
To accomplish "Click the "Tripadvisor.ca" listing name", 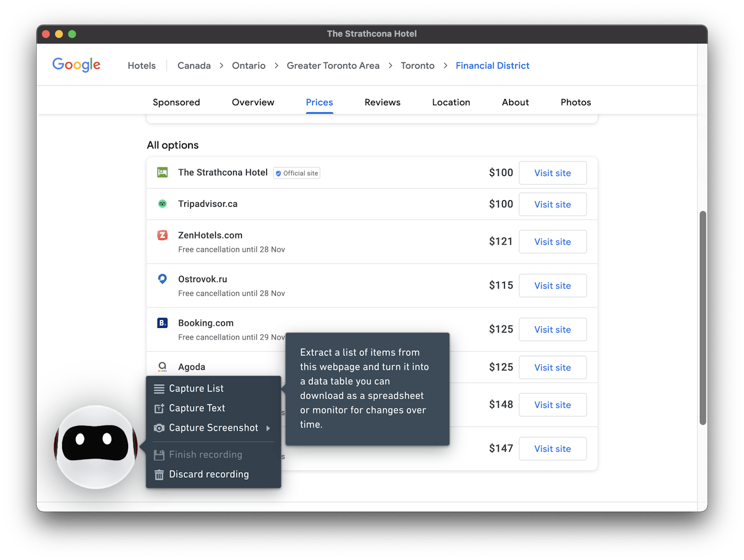I will (x=208, y=204).
